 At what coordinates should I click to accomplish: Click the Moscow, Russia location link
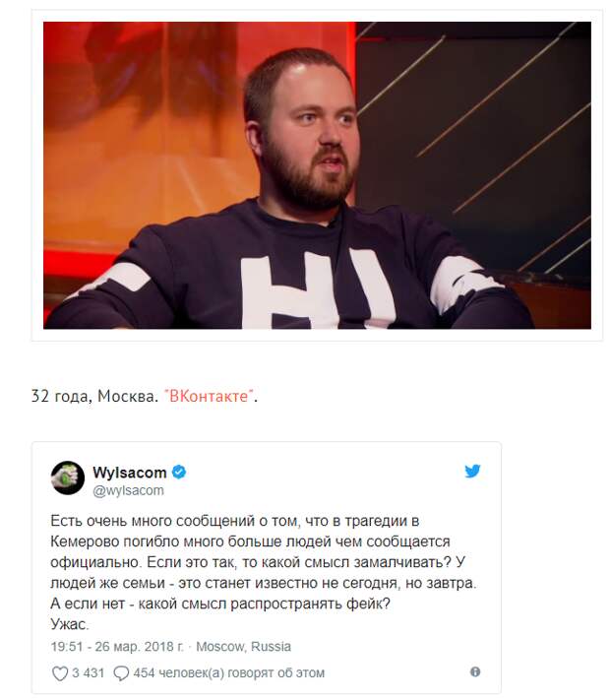tap(244, 647)
